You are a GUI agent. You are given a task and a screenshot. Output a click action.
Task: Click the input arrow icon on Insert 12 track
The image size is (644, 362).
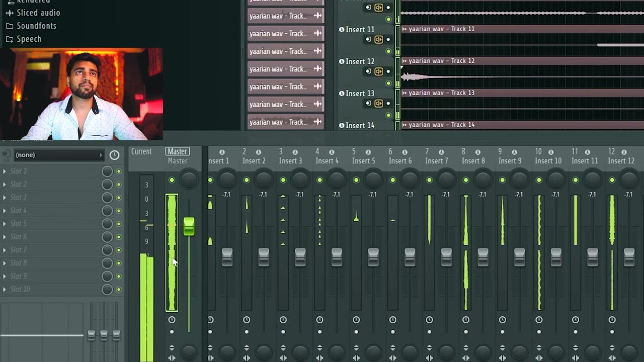(369, 71)
